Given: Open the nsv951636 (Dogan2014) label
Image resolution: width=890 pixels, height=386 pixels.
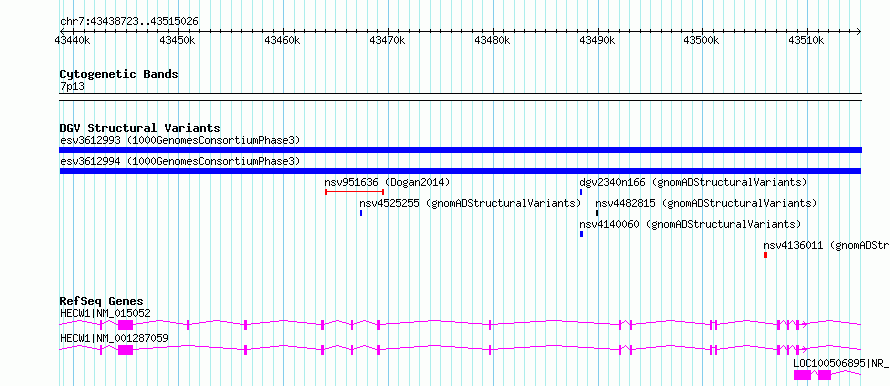Looking at the screenshot, I should click(x=387, y=182).
